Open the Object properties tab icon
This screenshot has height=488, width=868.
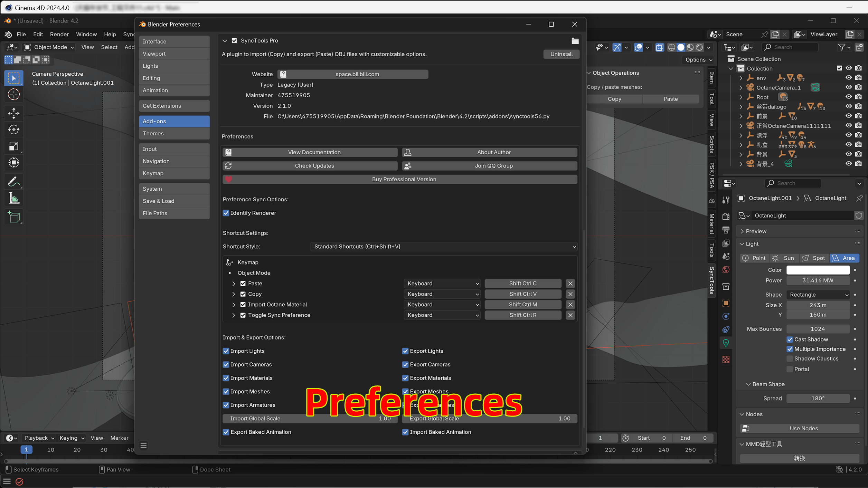(x=726, y=303)
